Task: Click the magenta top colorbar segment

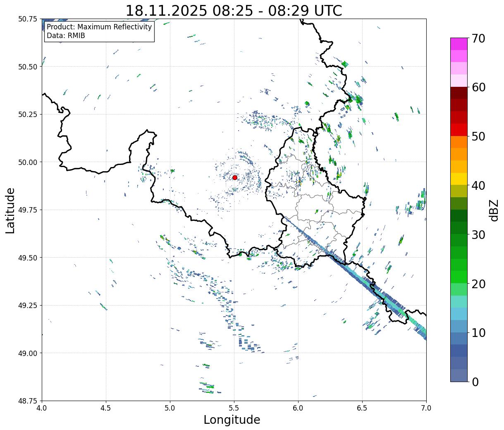Action: click(x=459, y=44)
